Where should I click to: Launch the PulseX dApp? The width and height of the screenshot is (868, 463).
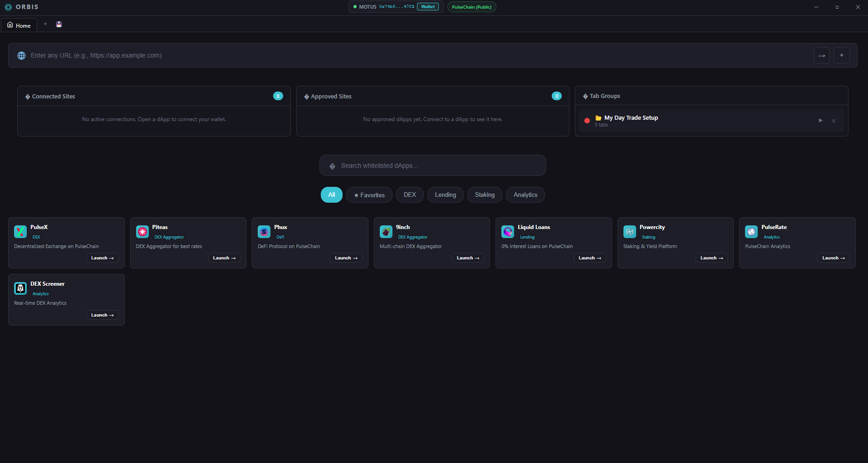[x=103, y=258]
